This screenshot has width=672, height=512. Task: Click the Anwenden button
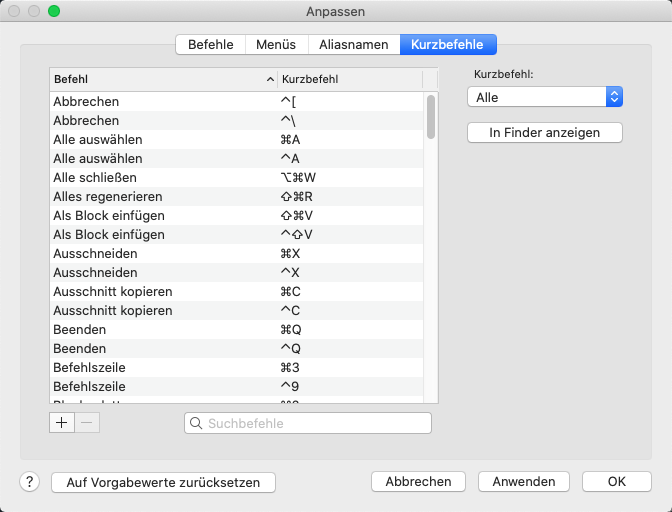(x=524, y=481)
